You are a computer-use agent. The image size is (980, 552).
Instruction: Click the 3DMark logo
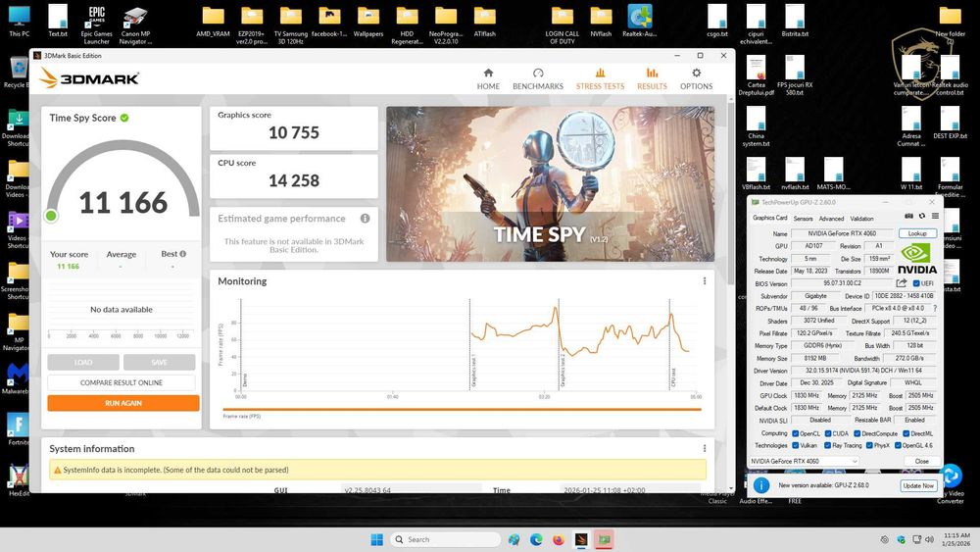pos(89,78)
